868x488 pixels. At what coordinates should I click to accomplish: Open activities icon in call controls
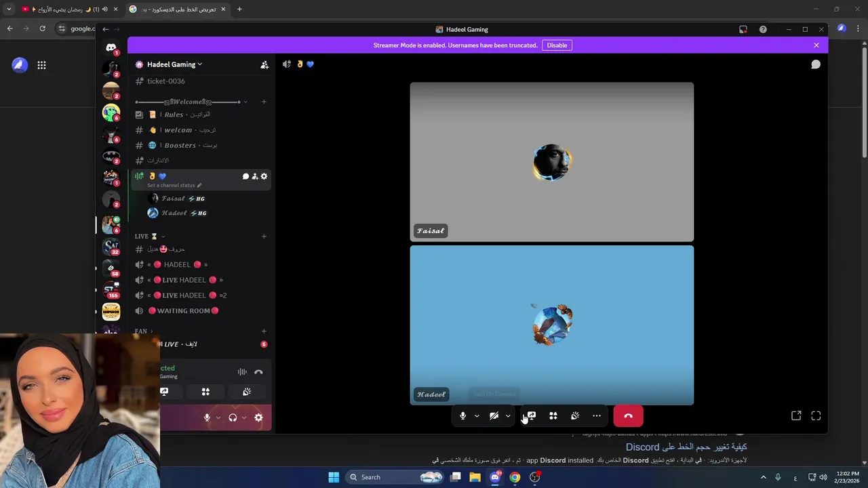click(553, 416)
